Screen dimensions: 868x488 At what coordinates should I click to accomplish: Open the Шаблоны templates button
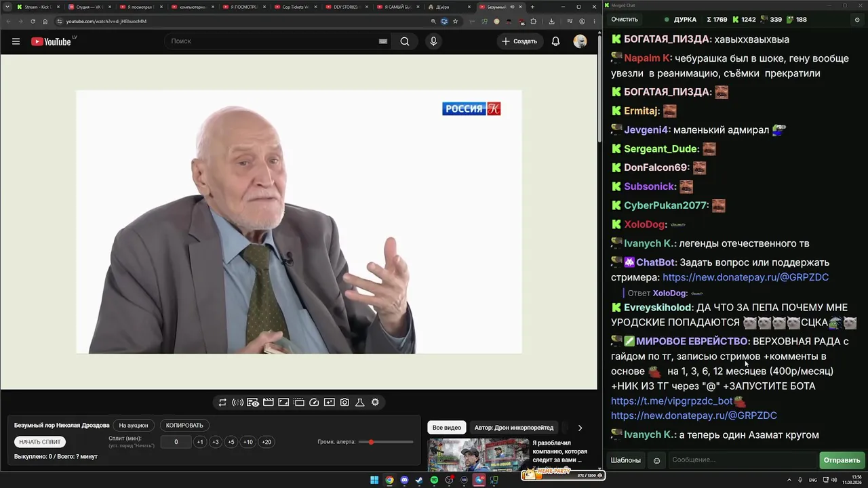pyautogui.click(x=626, y=460)
